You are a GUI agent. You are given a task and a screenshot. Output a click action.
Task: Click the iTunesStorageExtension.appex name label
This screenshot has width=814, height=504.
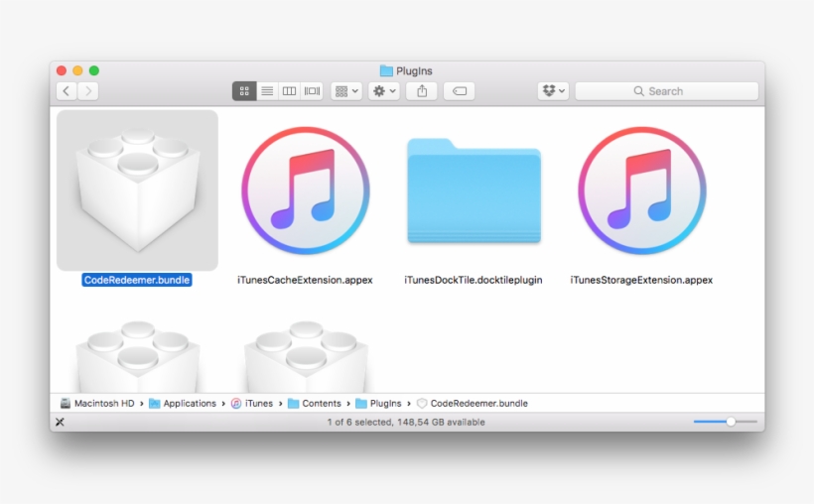(641, 280)
